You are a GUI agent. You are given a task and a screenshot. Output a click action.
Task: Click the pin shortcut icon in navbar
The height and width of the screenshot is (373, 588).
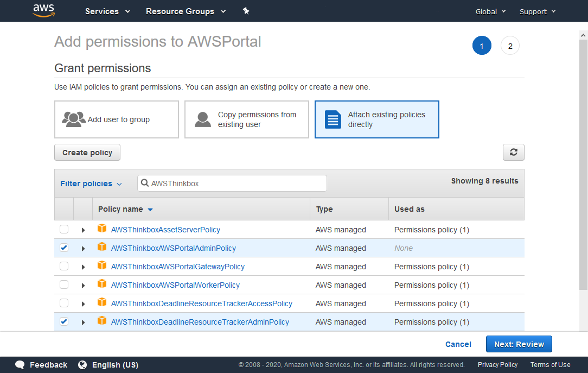pyautogui.click(x=246, y=11)
